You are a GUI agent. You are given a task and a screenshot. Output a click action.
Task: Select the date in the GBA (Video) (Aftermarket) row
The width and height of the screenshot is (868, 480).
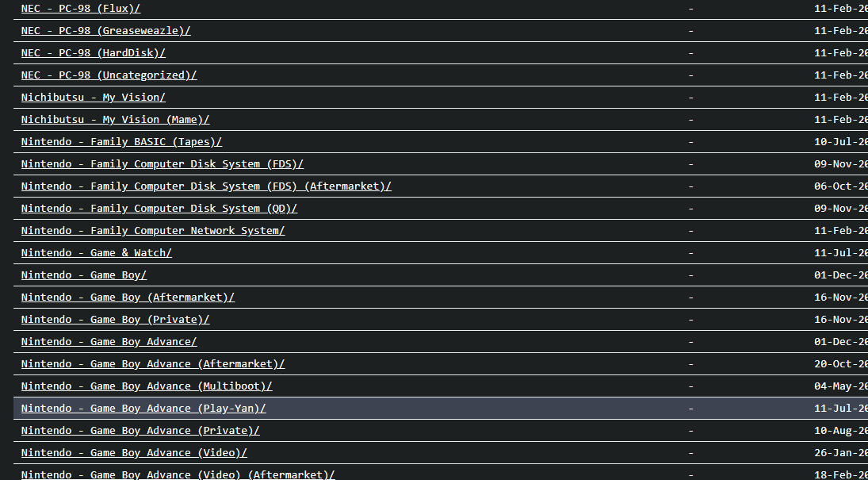(x=841, y=474)
